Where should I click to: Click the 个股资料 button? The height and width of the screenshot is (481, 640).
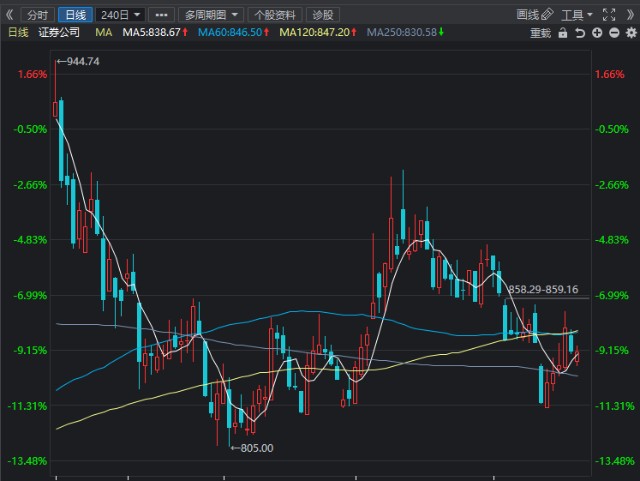274,15
